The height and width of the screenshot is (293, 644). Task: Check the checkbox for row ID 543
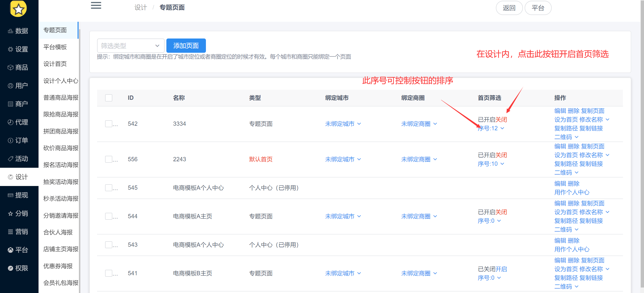[109, 245]
